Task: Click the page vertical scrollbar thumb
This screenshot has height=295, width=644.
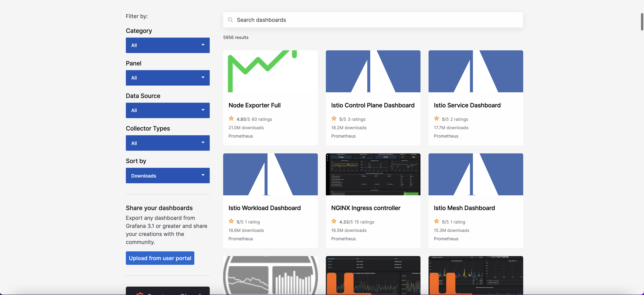Action: [x=642, y=22]
